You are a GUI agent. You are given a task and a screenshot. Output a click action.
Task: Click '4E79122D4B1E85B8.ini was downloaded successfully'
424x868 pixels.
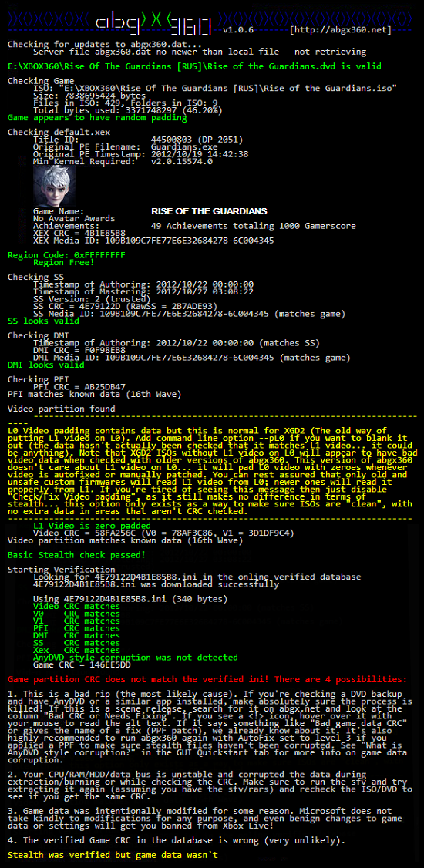(x=156, y=584)
